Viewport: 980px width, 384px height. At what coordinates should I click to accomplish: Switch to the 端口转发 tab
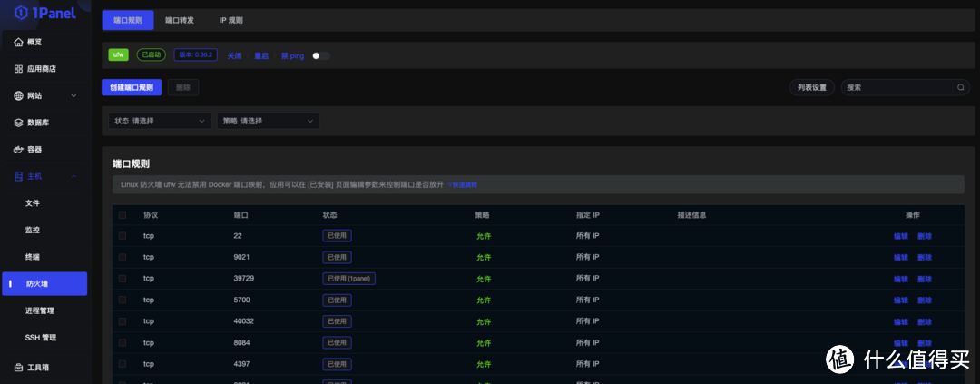[180, 20]
